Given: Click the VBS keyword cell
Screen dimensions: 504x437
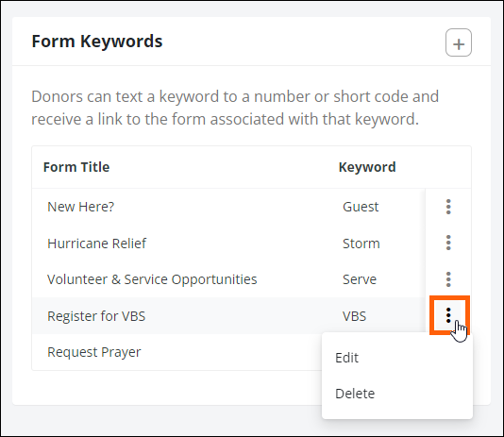Looking at the screenshot, I should (354, 316).
